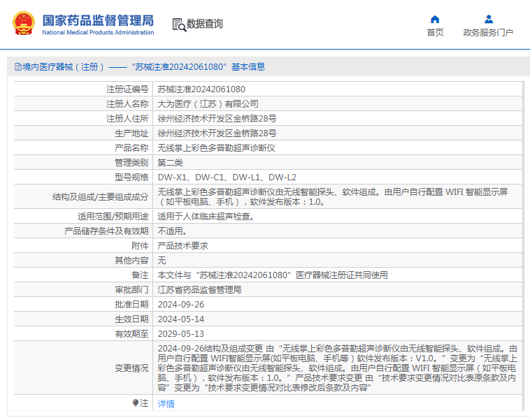
Task: Select the 不适用 storage condition value
Action: (172, 231)
